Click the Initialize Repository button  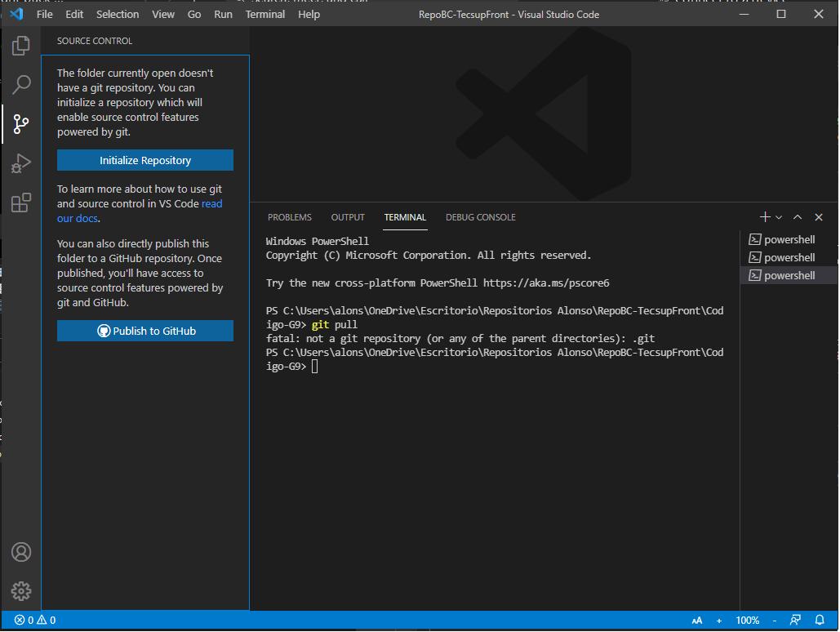[x=144, y=160]
